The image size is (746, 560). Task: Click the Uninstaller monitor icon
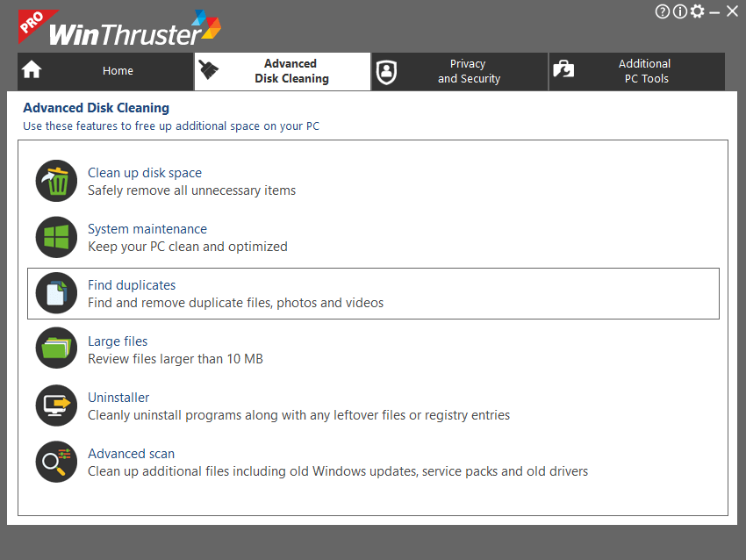coord(56,406)
